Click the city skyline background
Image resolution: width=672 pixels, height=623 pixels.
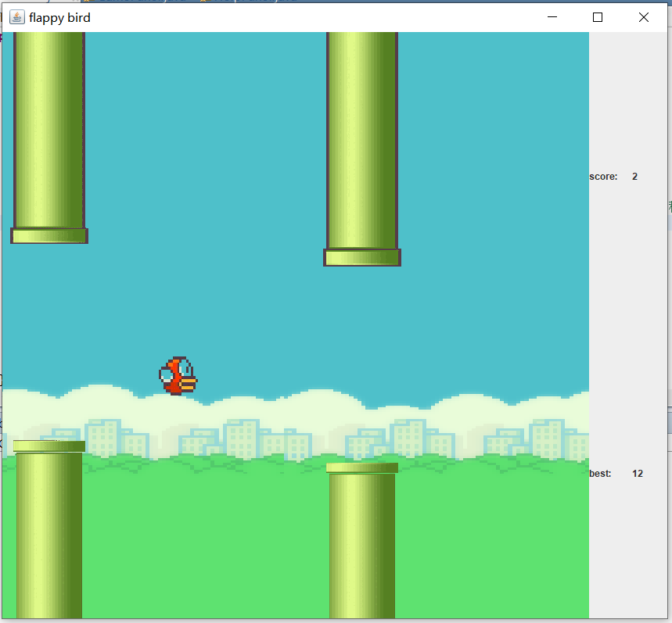[x=250, y=438]
